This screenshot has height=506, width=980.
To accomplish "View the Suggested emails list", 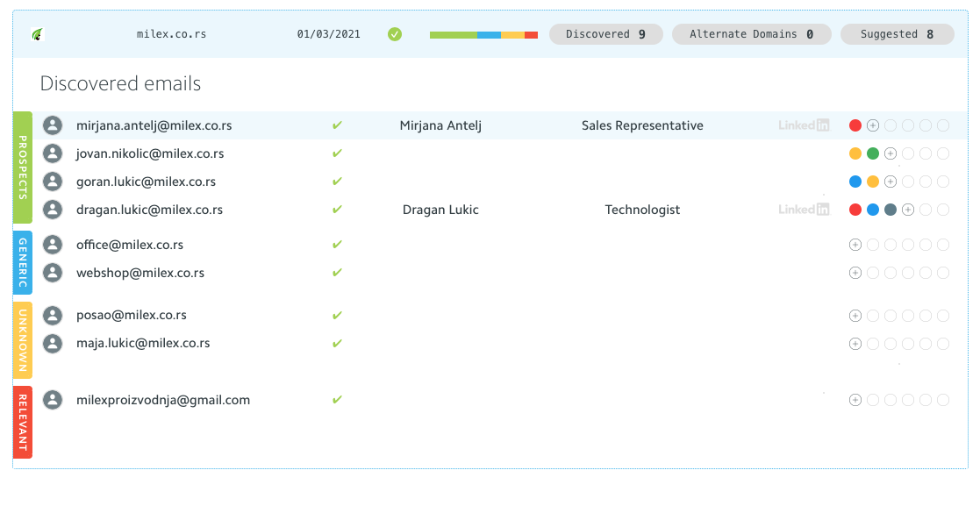I will tap(897, 34).
